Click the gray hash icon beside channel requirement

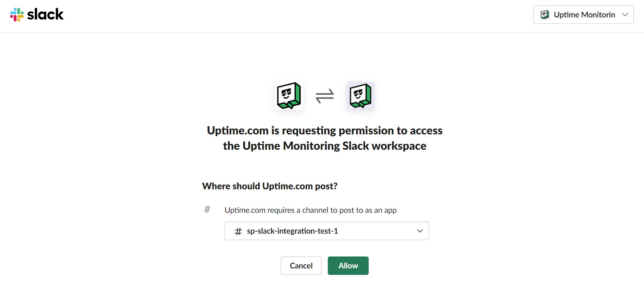coord(207,209)
